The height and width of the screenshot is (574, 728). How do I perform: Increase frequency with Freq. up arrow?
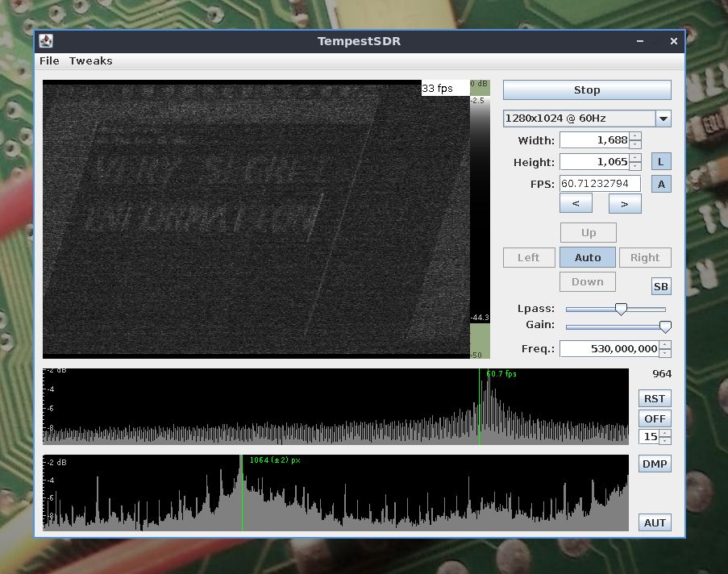[x=664, y=345]
